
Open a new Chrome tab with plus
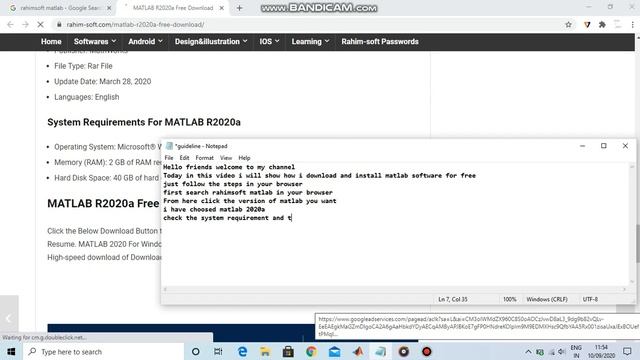[240, 8]
